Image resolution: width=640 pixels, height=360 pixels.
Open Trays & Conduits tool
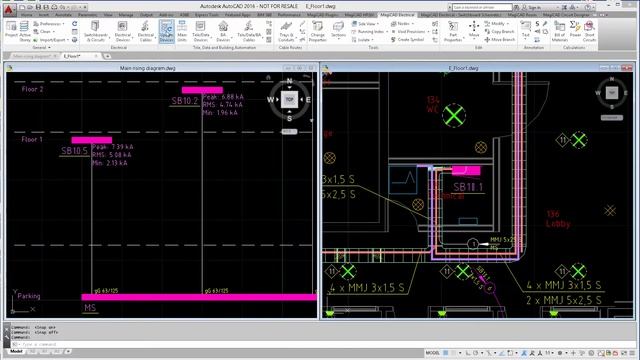[x=286, y=31]
